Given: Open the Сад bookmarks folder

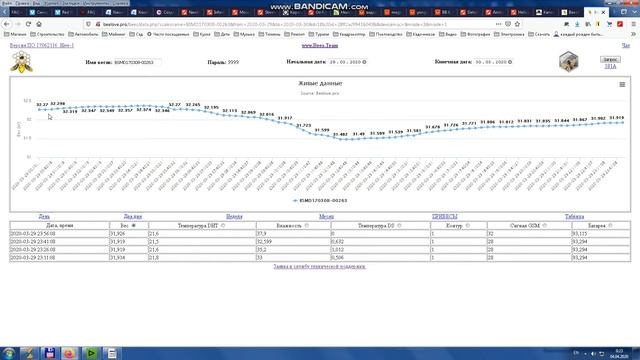Looking at the screenshot, I should pyautogui.click(x=136, y=35).
